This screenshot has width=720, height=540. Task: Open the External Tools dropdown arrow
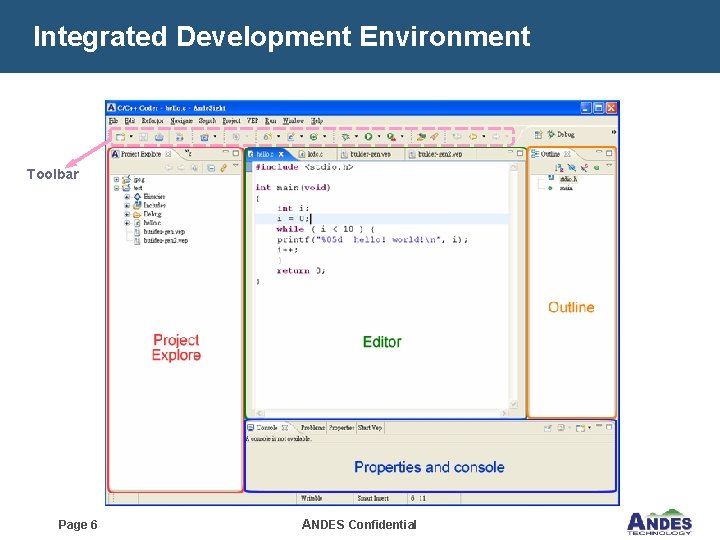[402, 137]
